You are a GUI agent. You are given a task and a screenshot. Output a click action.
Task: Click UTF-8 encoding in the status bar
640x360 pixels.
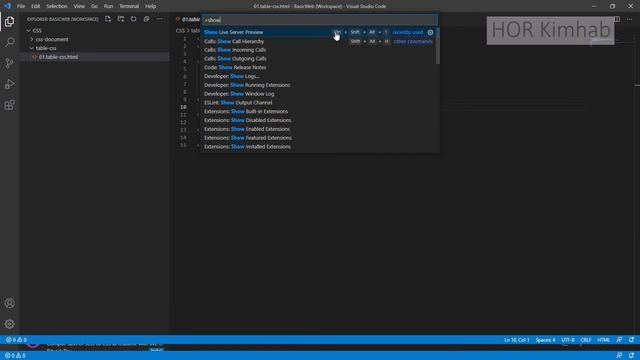point(568,340)
